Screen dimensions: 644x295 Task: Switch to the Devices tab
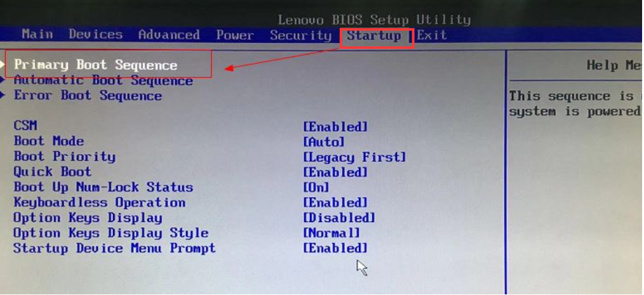click(96, 34)
